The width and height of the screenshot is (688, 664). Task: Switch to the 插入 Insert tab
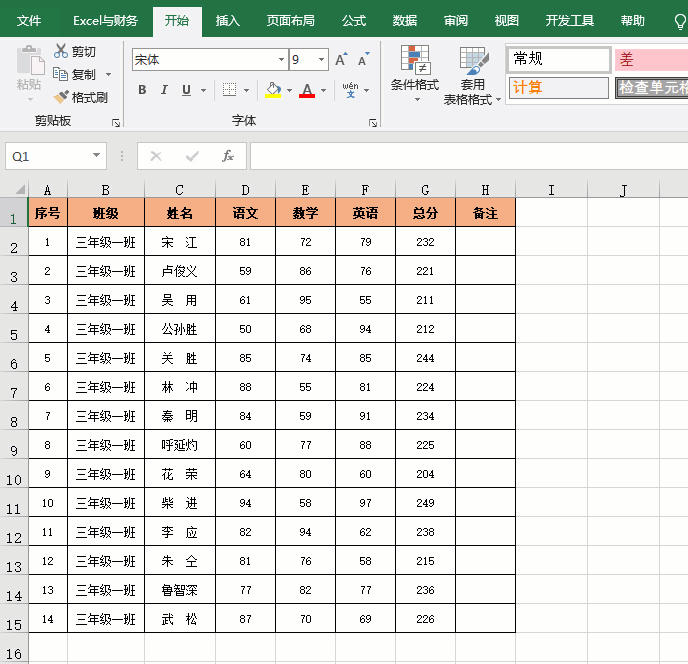pyautogui.click(x=227, y=21)
